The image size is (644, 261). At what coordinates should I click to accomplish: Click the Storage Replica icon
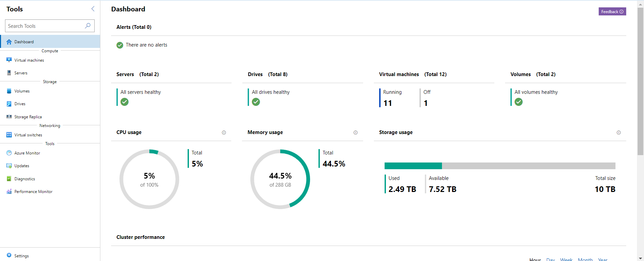9,117
